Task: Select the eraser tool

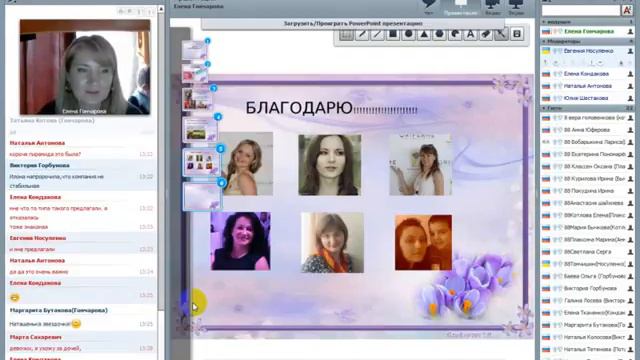Action: click(486, 34)
